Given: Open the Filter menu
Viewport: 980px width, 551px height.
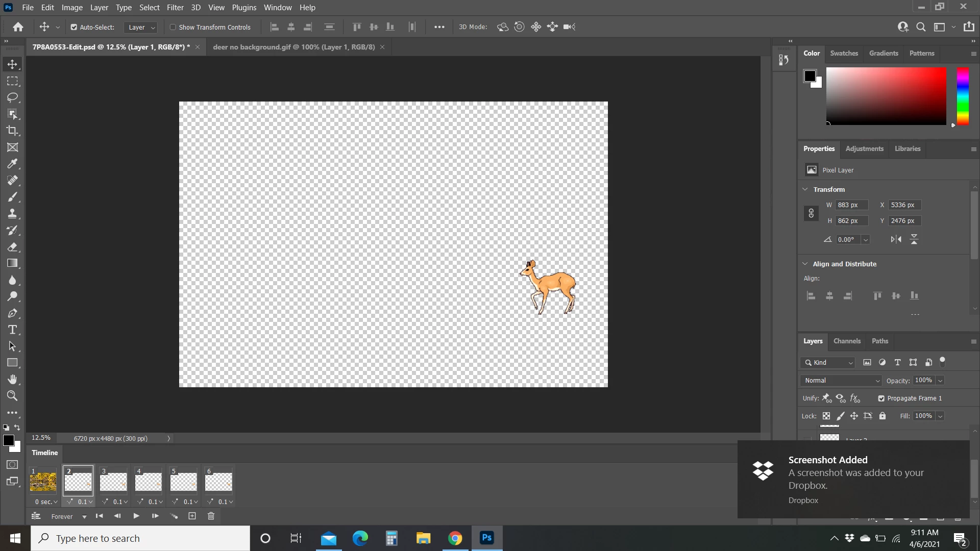Looking at the screenshot, I should pos(175,7).
